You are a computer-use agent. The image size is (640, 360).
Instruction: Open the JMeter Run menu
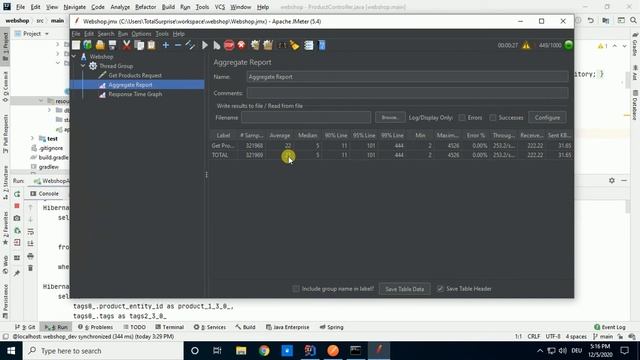122,34
